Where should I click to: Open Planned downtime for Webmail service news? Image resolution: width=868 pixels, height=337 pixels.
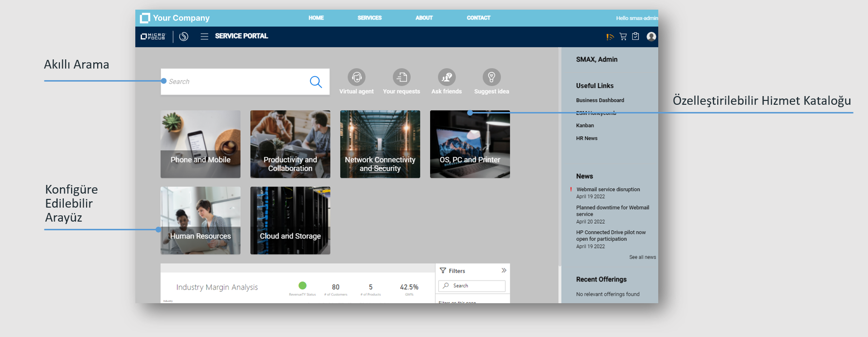click(612, 211)
